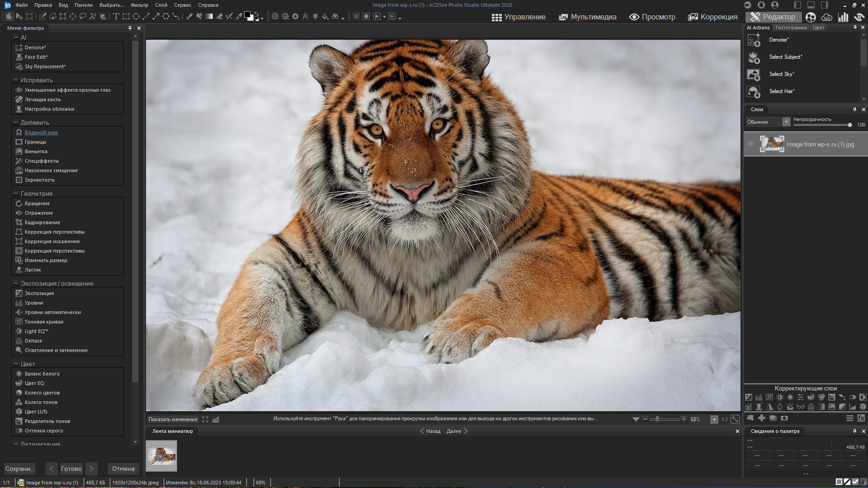Switch to the Гистограмма tab
This screenshot has width=868, height=488.
(791, 28)
